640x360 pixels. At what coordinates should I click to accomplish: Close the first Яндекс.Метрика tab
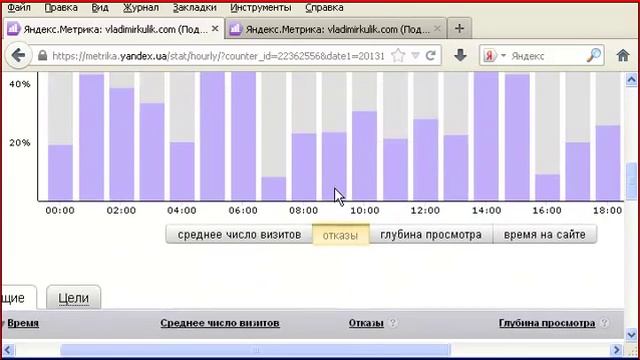click(x=215, y=29)
